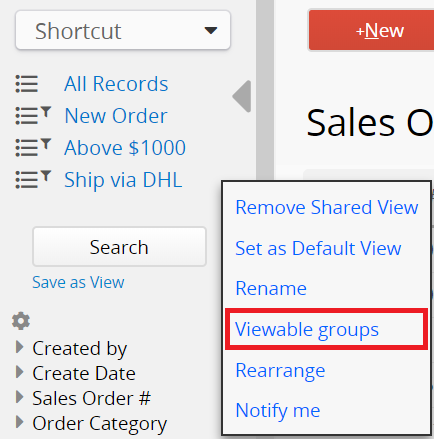Open the Shortcut dropdown
The width and height of the screenshot is (434, 439).
click(x=123, y=30)
